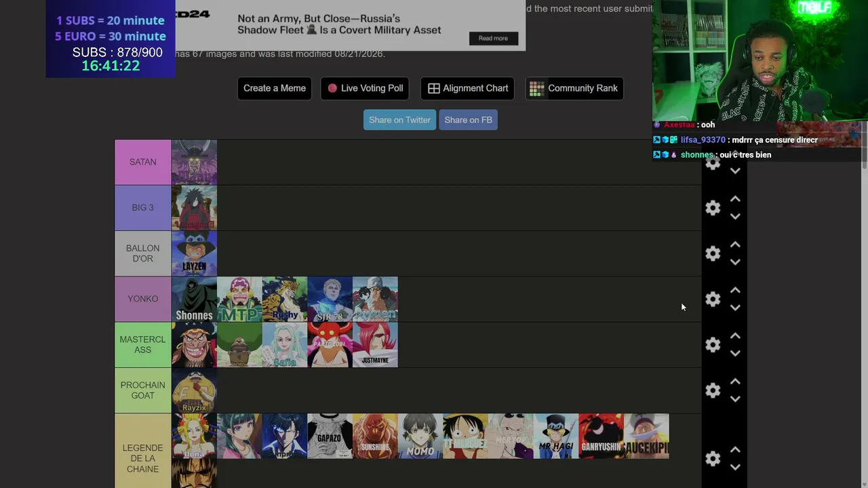Viewport: 868px width, 488px height.
Task: Select the AUGEKIPI image in LEGENDE tier
Action: pos(646,436)
